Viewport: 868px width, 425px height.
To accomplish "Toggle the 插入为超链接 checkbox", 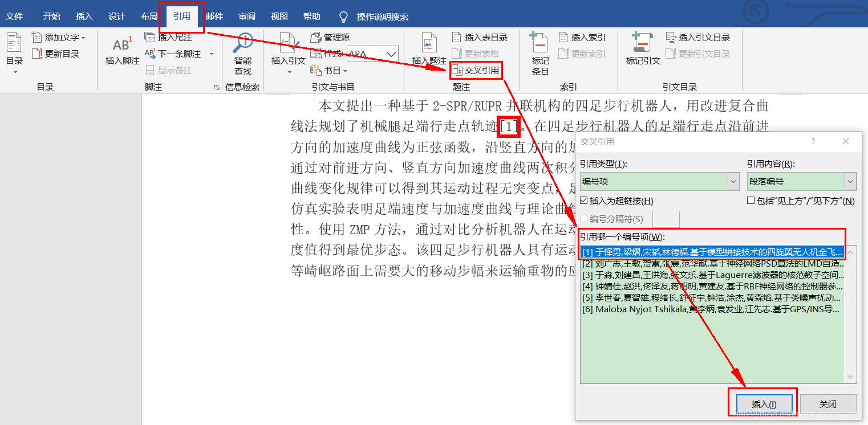I will coord(583,201).
